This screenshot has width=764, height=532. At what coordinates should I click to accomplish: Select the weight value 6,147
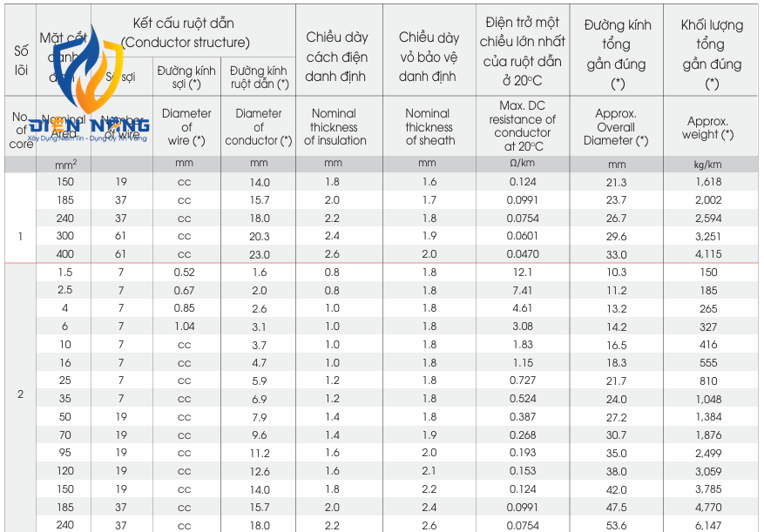pyautogui.click(x=708, y=526)
